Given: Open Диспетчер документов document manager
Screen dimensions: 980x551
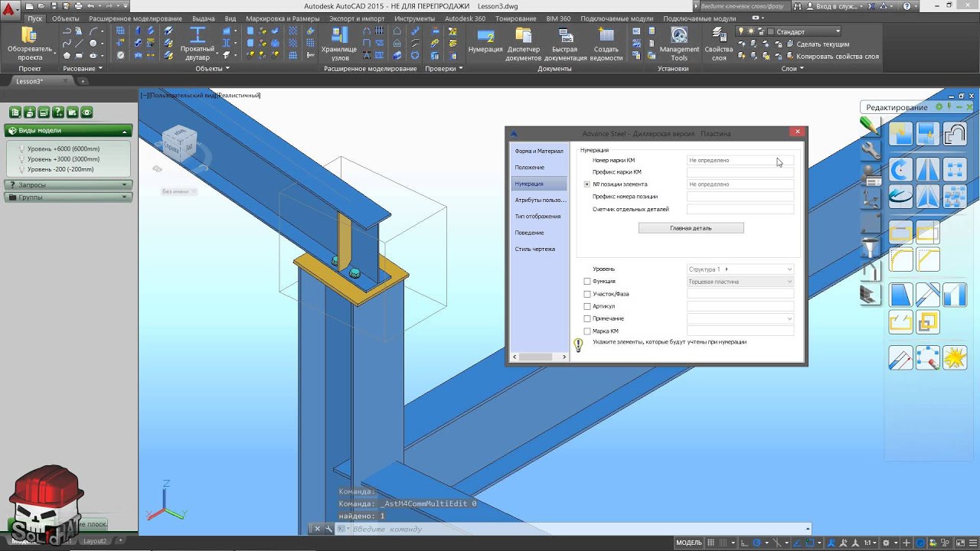Looking at the screenshot, I should 524,44.
